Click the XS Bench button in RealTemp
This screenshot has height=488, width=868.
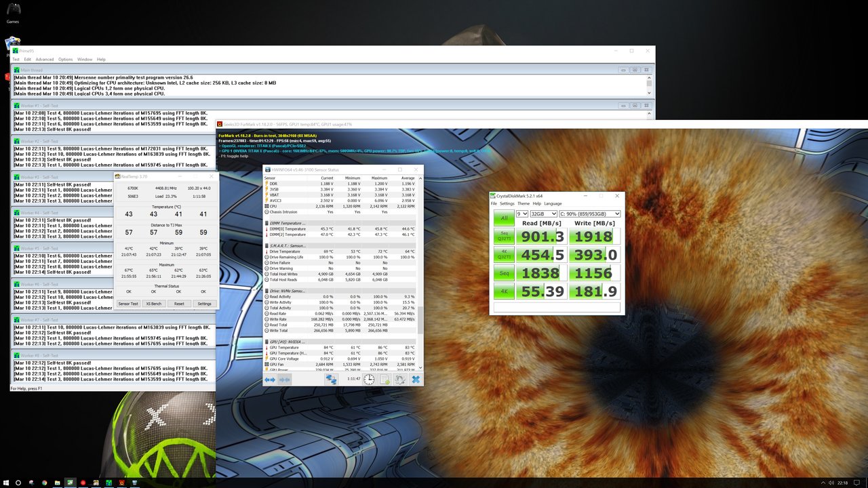point(154,304)
